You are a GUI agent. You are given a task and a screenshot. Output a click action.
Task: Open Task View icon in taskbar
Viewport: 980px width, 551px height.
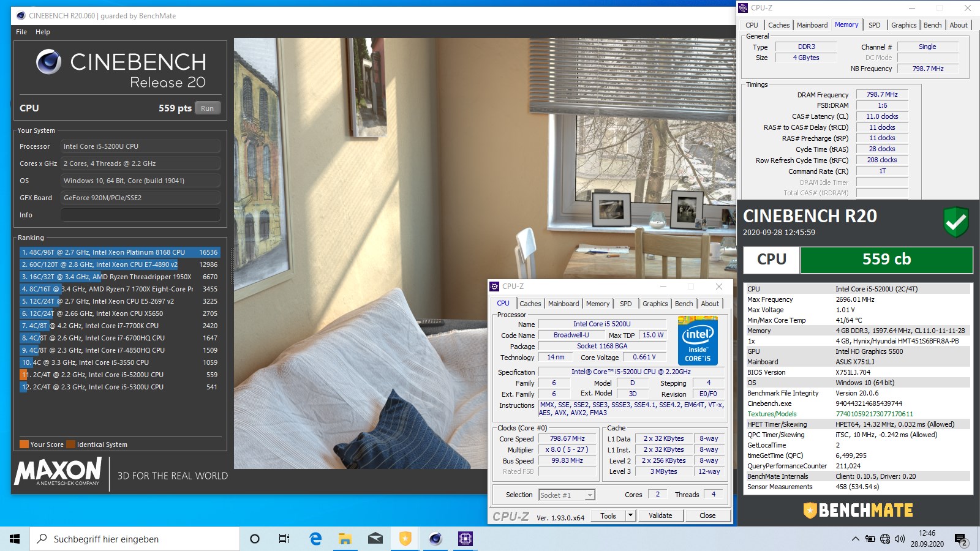[x=284, y=539]
